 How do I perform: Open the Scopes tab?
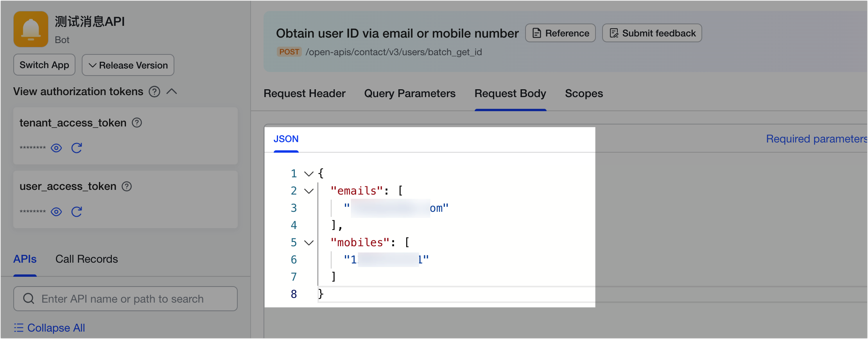coord(584,94)
